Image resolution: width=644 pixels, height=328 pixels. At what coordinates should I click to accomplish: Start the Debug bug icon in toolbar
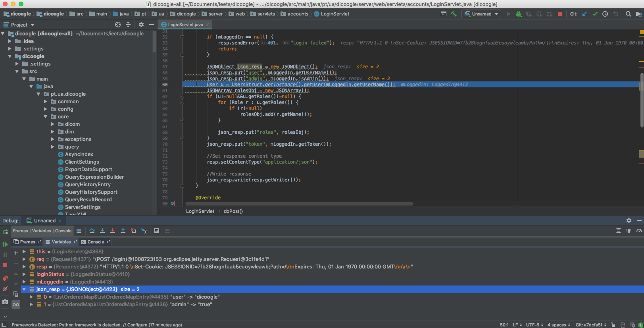point(519,14)
